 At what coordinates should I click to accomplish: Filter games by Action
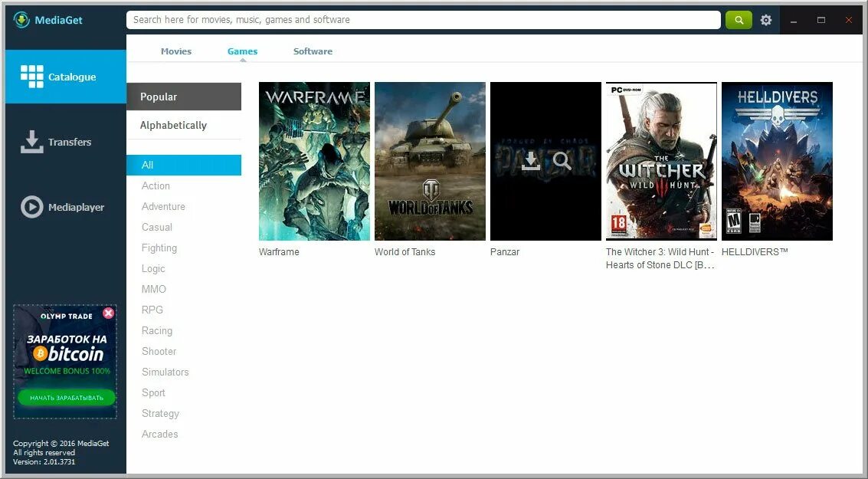(x=156, y=186)
